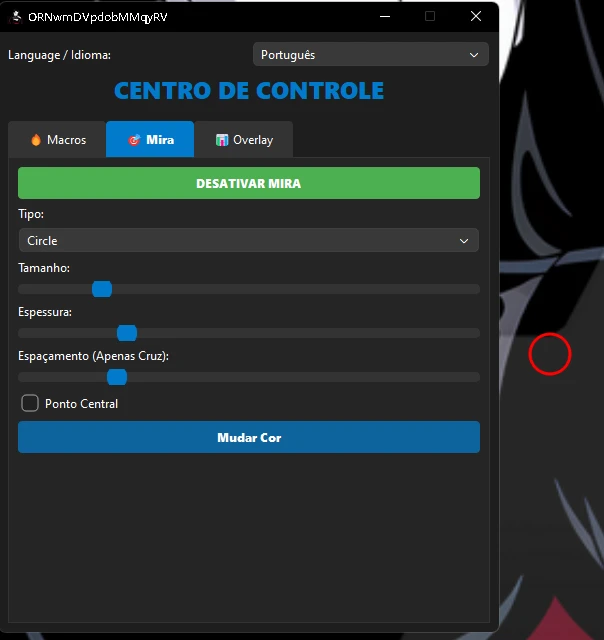Click the Tamanho slider handle
Image resolution: width=604 pixels, height=640 pixels.
pos(102,289)
